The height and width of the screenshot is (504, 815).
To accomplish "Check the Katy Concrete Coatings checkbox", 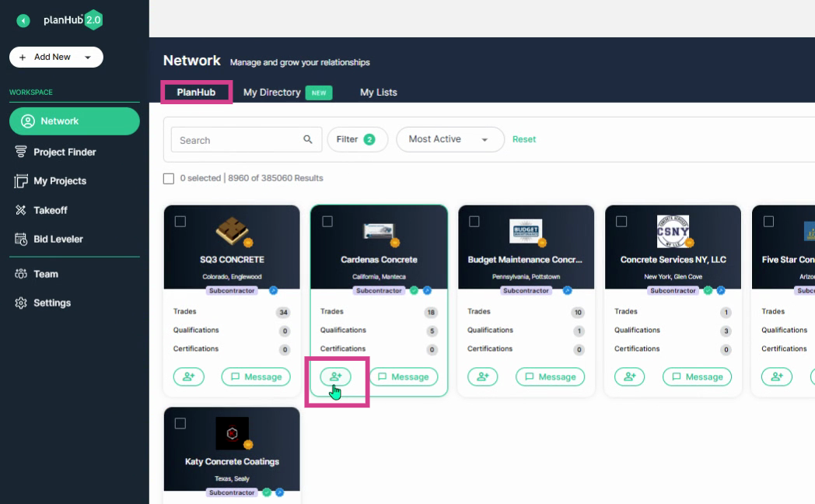I will tap(180, 423).
